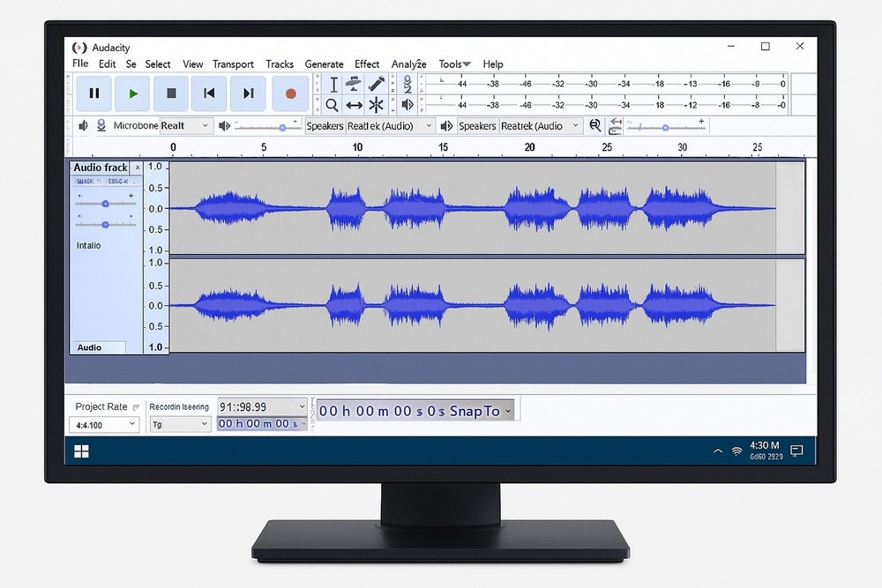The width and height of the screenshot is (882, 588).
Task: Open the Microbone Realt device dropdown
Action: pyautogui.click(x=185, y=126)
